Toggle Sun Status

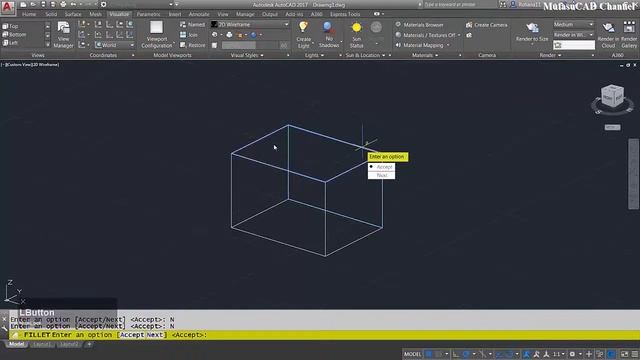point(356,35)
